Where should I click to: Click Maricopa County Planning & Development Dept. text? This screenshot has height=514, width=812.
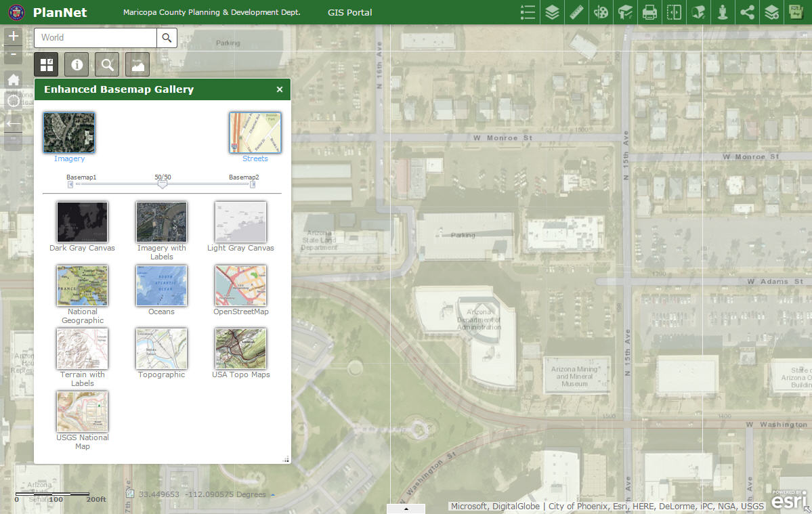(x=212, y=12)
